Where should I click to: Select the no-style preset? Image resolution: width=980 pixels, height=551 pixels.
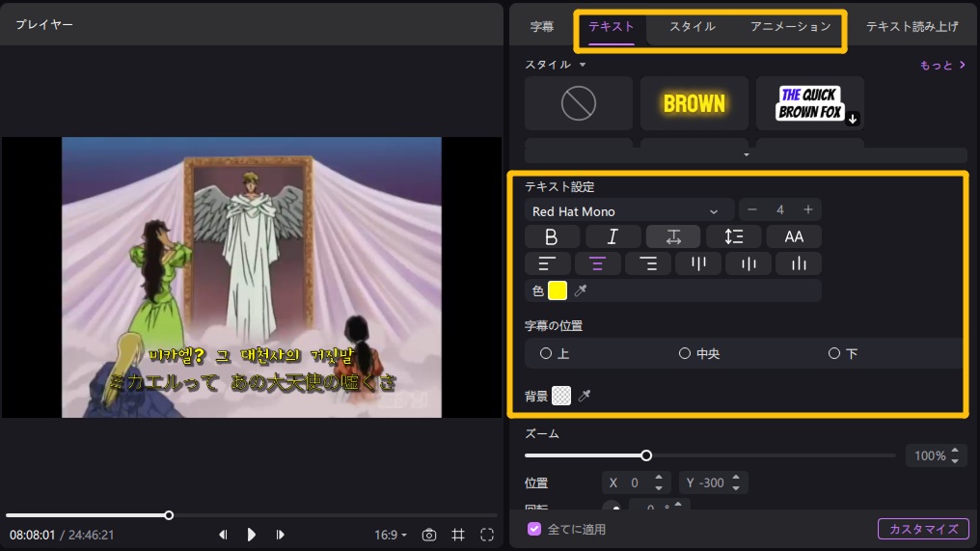pos(579,103)
